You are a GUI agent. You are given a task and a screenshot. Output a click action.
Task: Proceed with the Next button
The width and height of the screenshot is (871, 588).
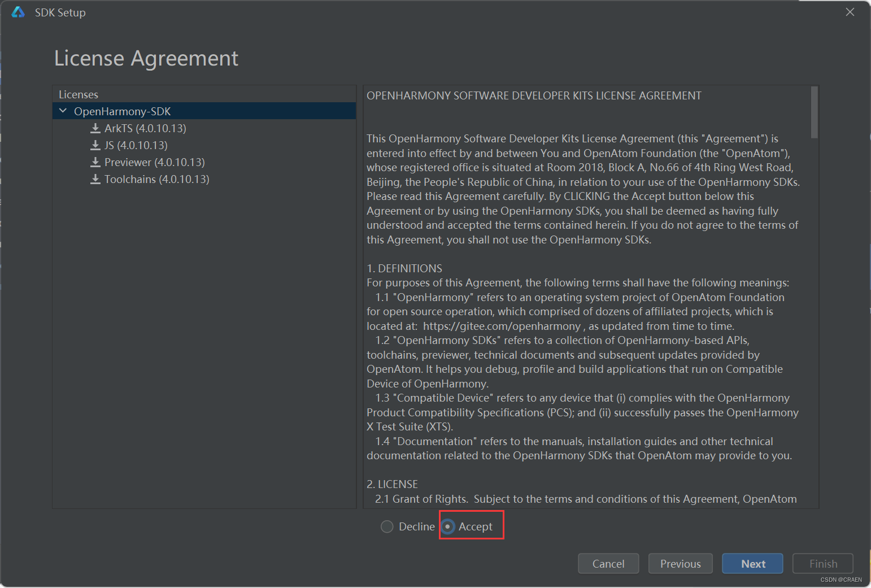coord(753,564)
